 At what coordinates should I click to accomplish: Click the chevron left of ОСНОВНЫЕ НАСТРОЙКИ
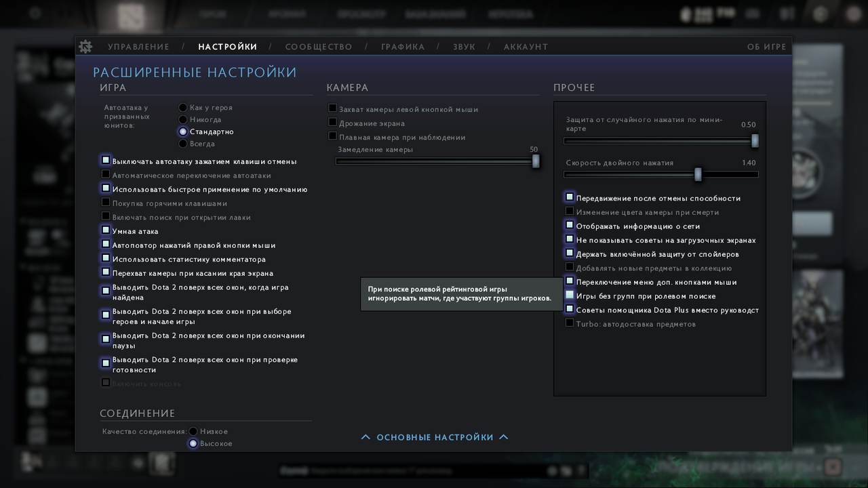pos(366,437)
